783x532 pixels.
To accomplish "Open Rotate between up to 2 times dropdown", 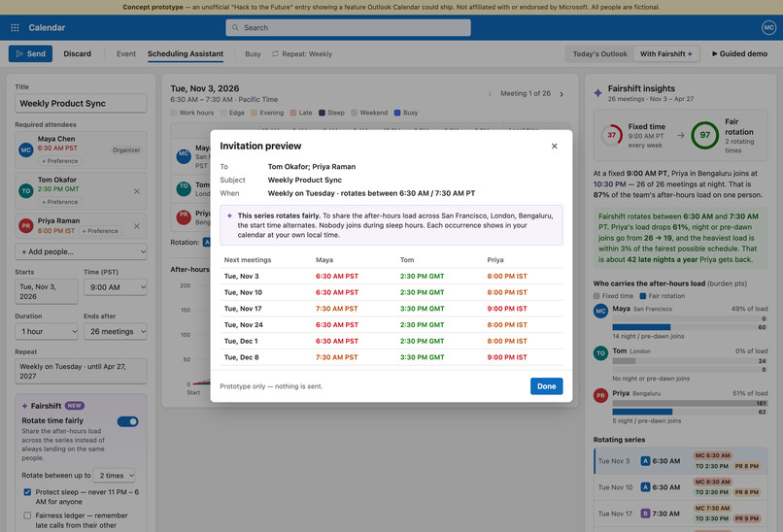I will click(x=114, y=476).
